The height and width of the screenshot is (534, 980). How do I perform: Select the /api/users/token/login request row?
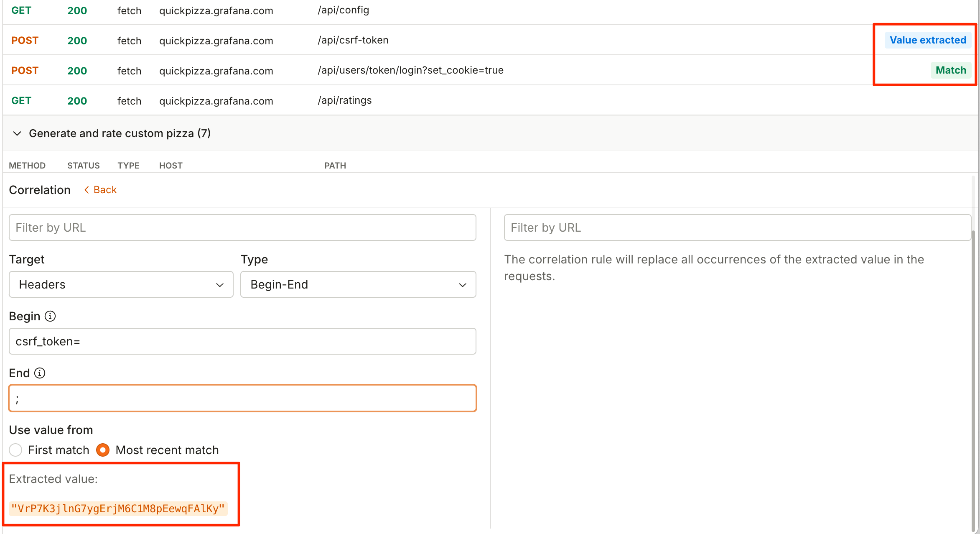pyautogui.click(x=410, y=70)
